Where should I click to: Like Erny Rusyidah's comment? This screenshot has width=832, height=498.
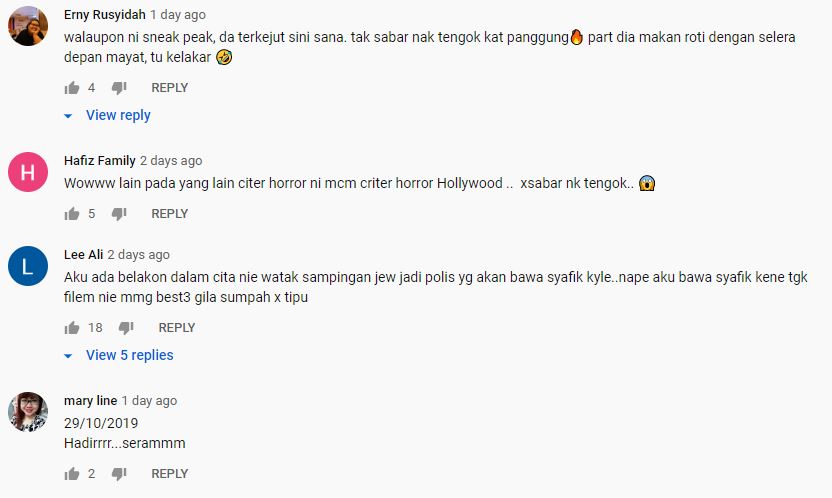coord(72,88)
